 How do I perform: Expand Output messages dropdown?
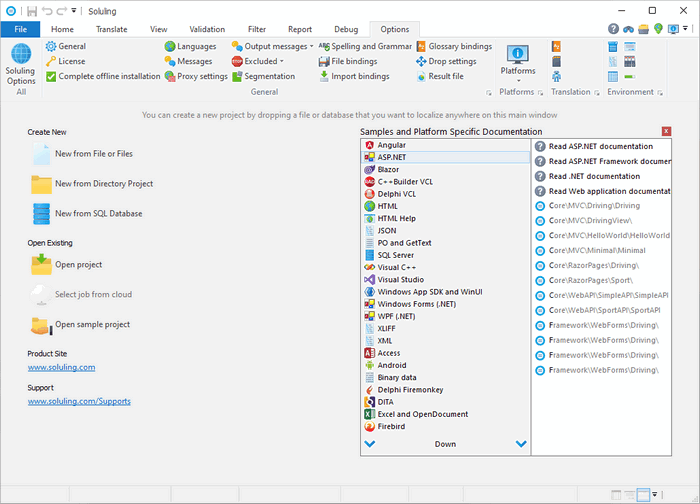point(311,46)
